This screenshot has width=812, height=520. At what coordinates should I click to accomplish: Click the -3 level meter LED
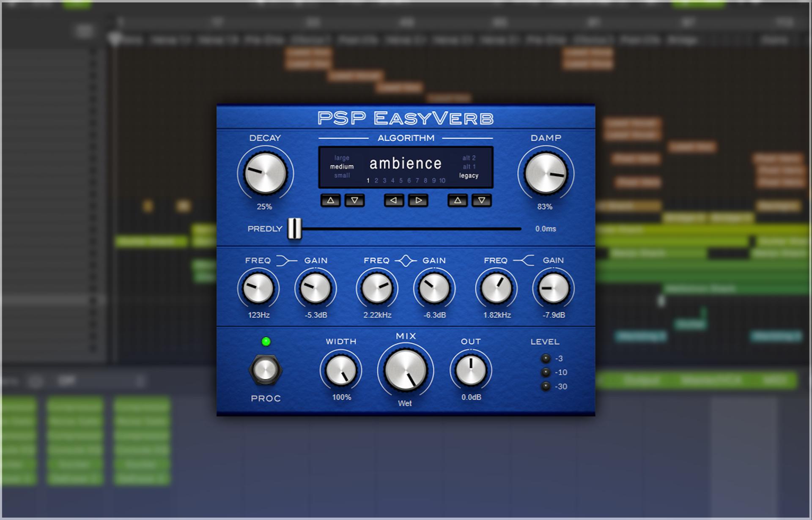(546, 359)
